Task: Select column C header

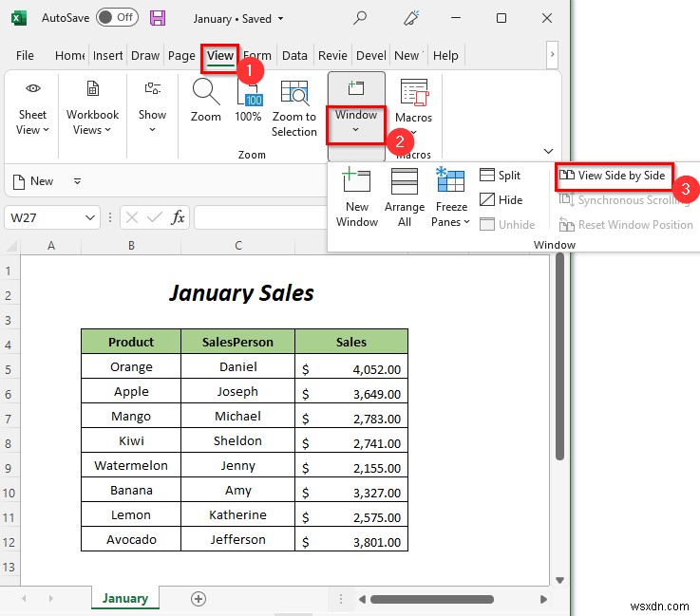Action: click(238, 245)
